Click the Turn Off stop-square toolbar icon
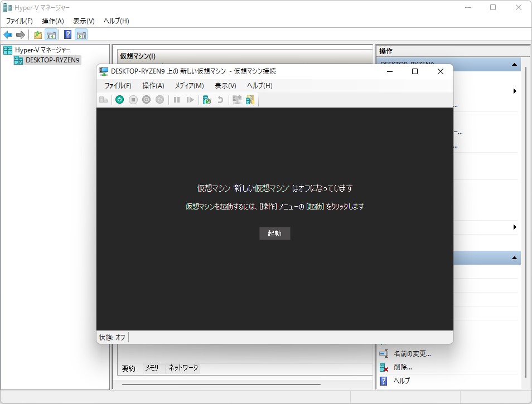This screenshot has width=532, height=404. point(133,100)
